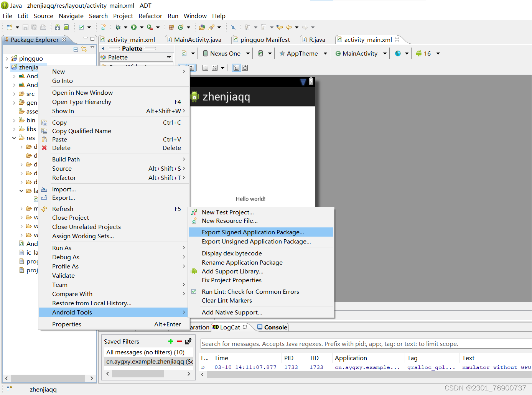Click the screen orientation rotate icon
532x395 pixels.
point(261,54)
